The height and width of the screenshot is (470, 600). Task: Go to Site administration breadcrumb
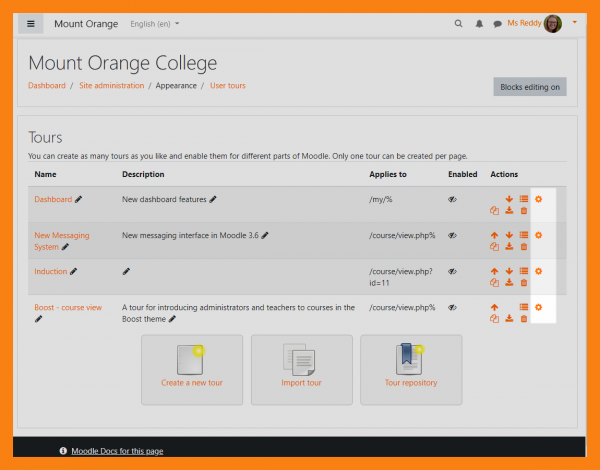tap(110, 86)
